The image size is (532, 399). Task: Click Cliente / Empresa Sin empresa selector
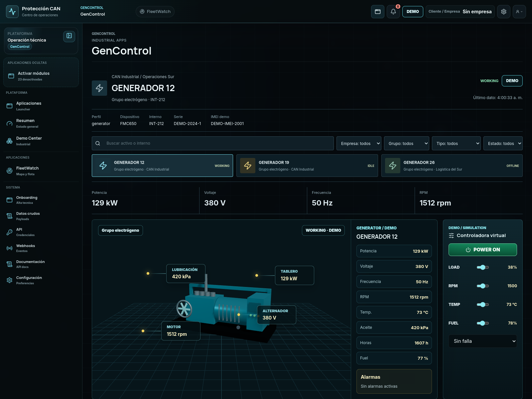(x=460, y=12)
